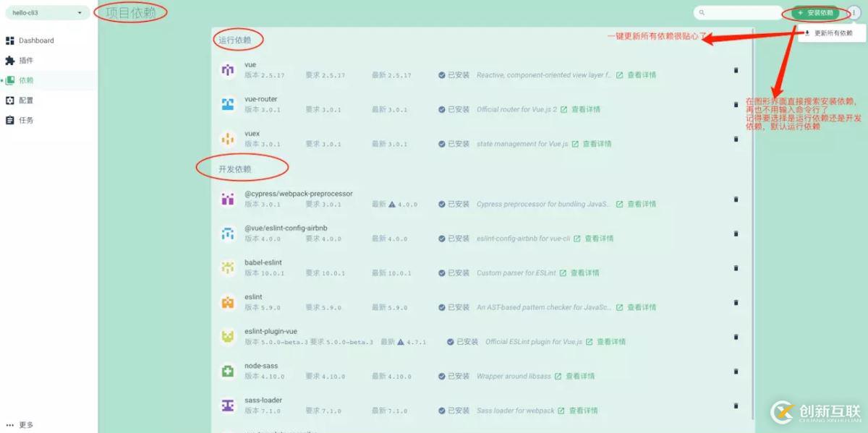Click the eslint-plugin-vue package logo

228,336
